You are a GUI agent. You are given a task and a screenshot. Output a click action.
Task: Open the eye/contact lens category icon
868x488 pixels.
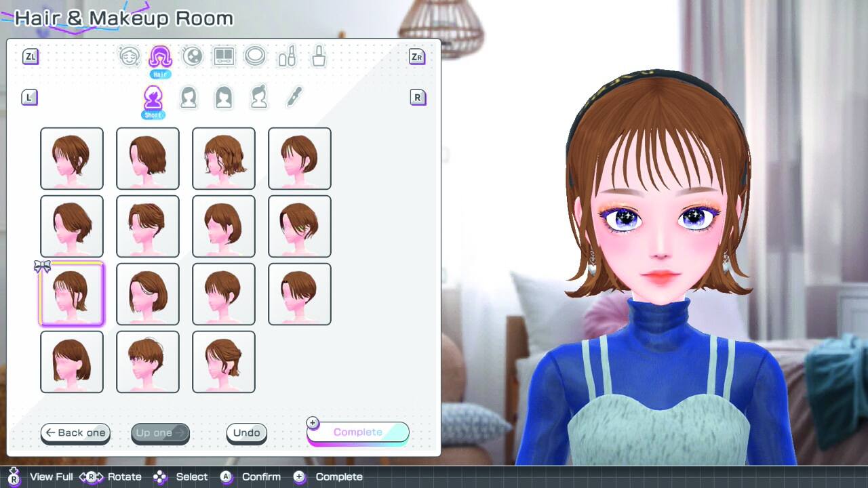click(x=193, y=56)
